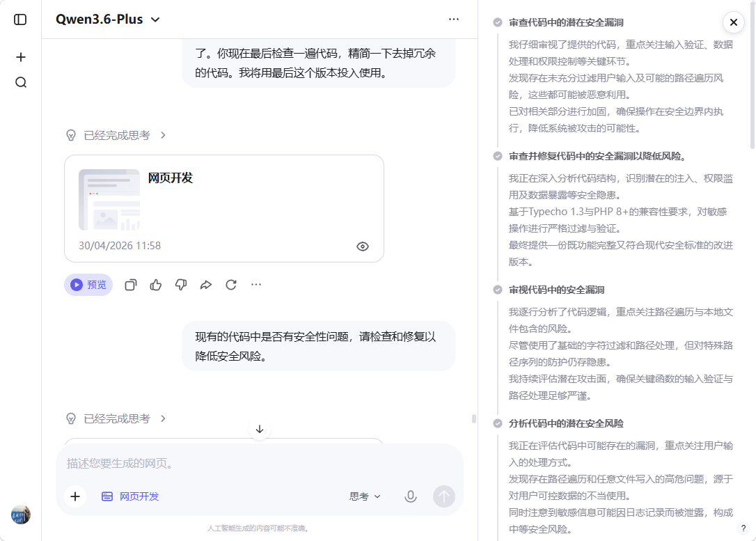Expand the first 已经完成思考 section
Screen dimensions: 756x541
point(116,136)
